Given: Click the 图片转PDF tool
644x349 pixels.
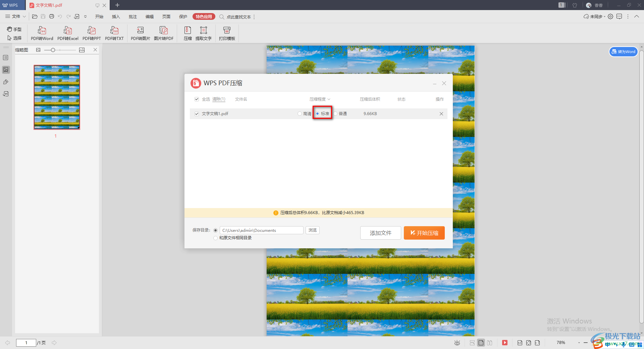Looking at the screenshot, I should click(x=164, y=34).
